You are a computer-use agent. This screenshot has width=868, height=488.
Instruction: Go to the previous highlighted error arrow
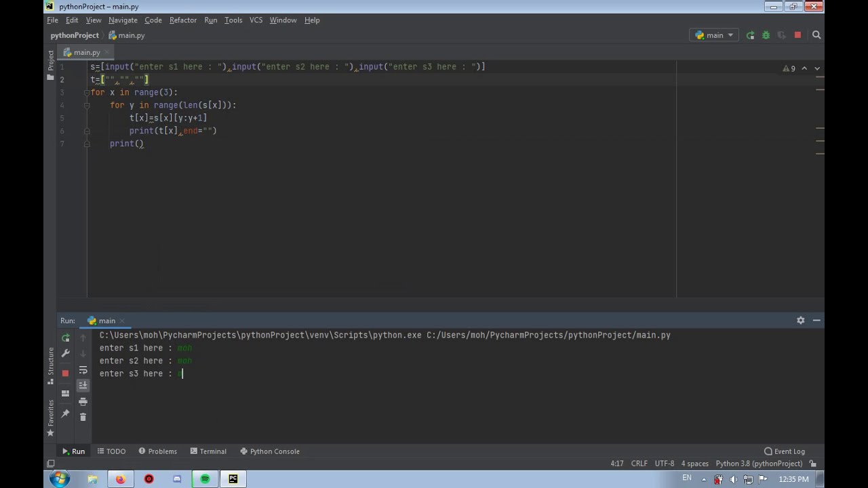(804, 68)
